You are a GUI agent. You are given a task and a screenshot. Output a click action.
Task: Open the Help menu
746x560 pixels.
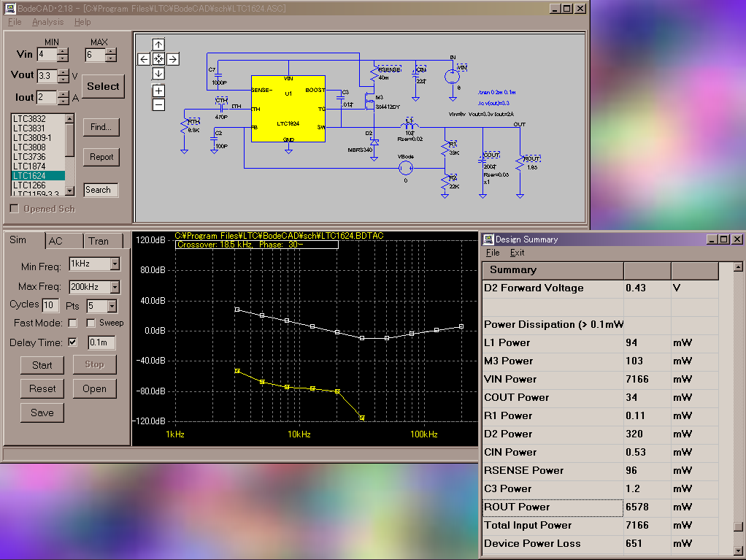82,22
